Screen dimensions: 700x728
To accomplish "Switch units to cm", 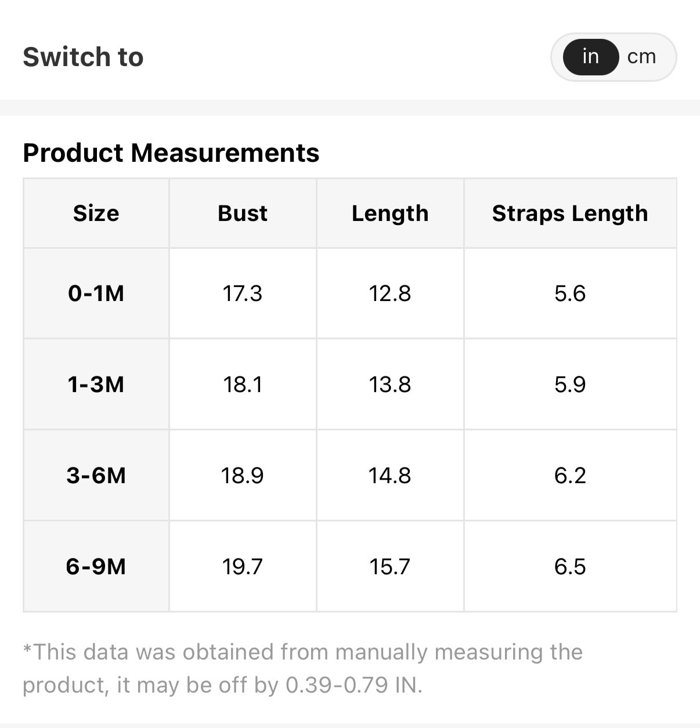I will pyautogui.click(x=641, y=57).
